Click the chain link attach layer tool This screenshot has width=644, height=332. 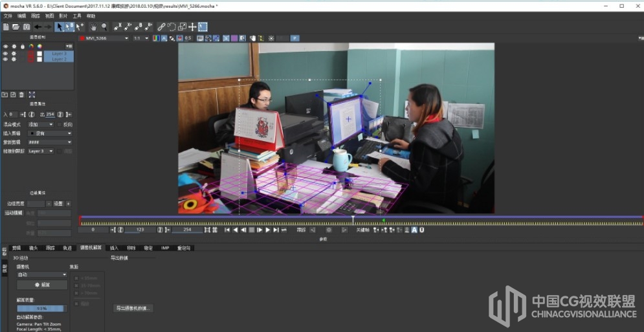tap(161, 27)
